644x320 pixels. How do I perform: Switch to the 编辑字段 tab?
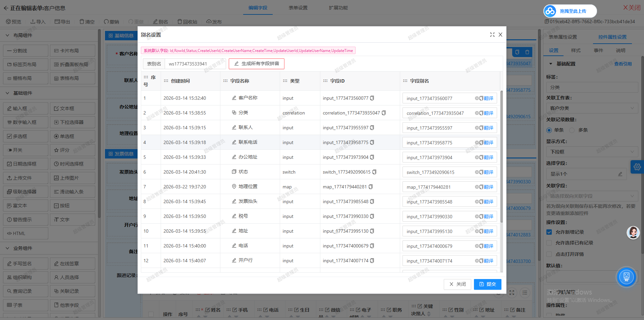258,8
